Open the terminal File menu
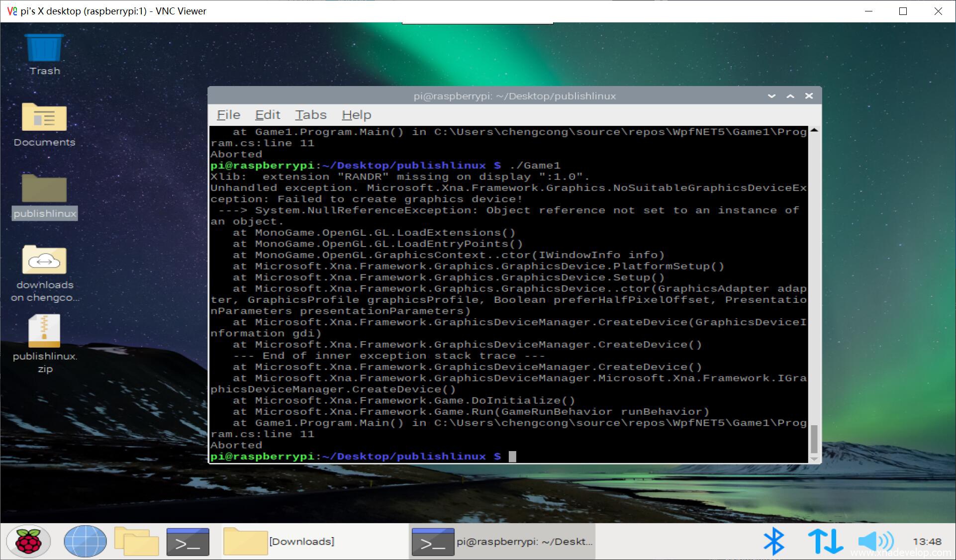 [228, 115]
